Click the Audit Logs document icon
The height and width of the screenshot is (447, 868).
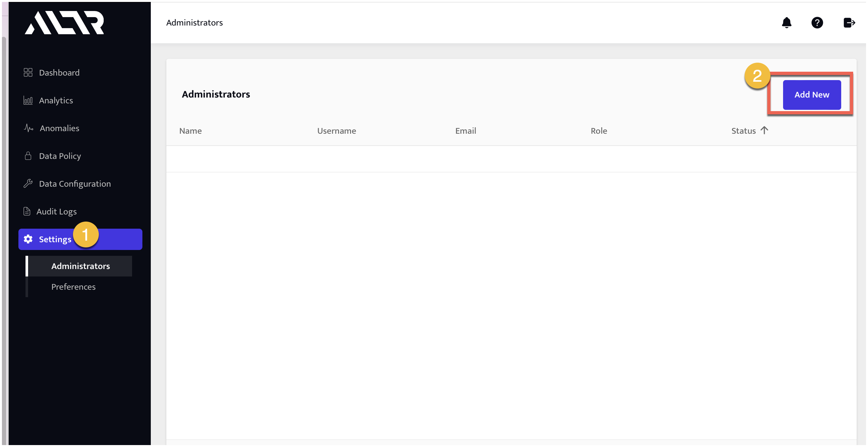pos(27,211)
